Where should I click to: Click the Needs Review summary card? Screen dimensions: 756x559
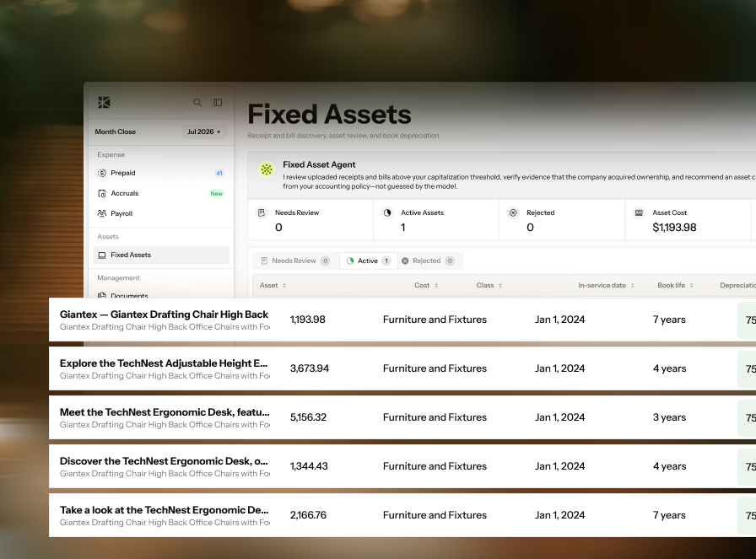click(310, 220)
